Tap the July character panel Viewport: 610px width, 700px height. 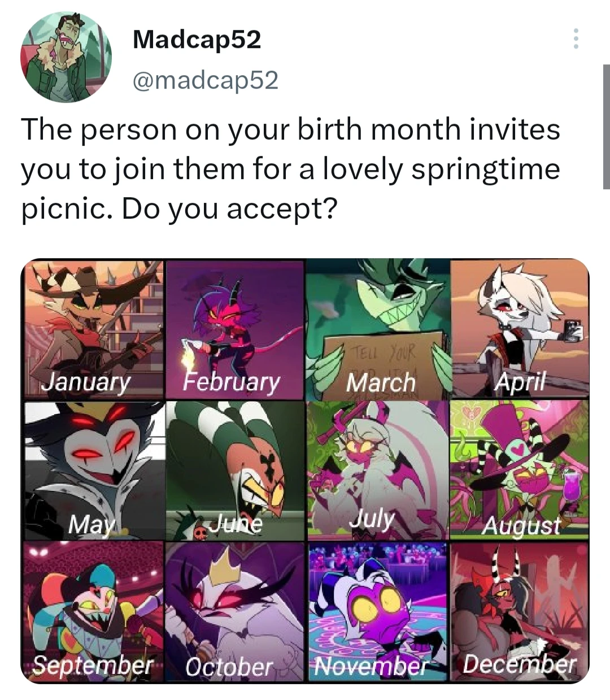[x=378, y=471]
